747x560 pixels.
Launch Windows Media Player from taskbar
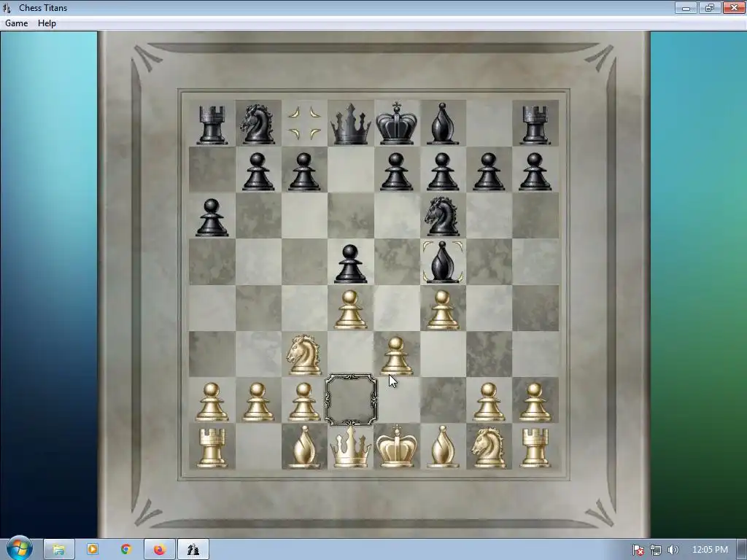[93, 550]
